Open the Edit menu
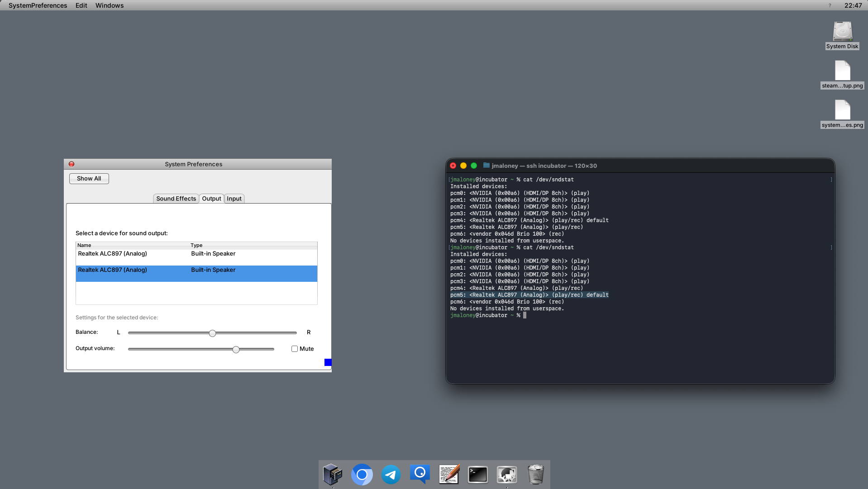This screenshot has width=868, height=489. click(x=81, y=5)
